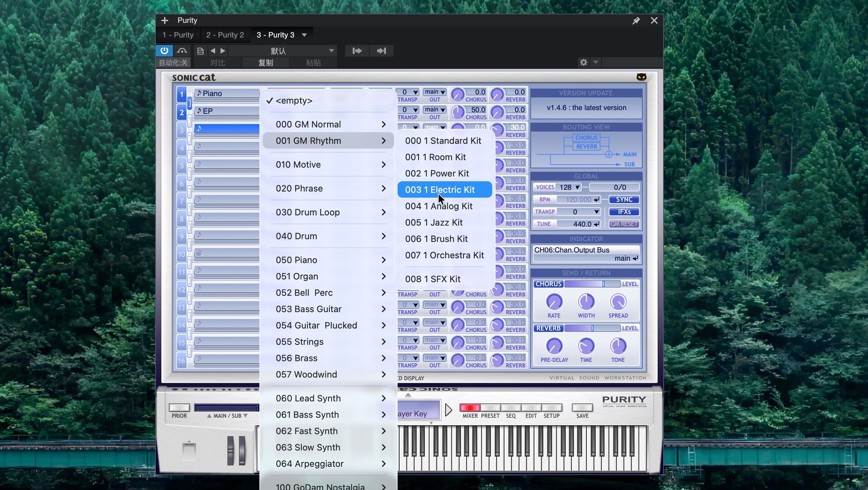Toggle automation off button (自动化:关)

173,63
